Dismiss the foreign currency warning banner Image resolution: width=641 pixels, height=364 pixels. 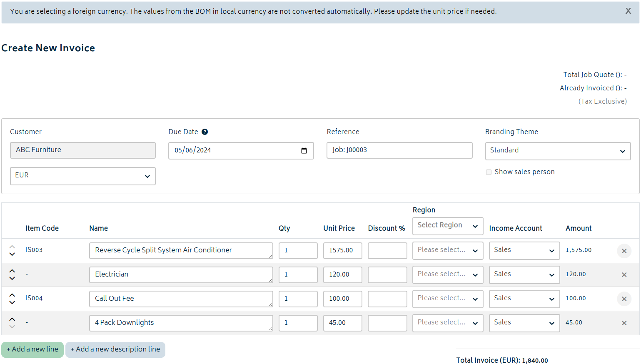click(628, 11)
